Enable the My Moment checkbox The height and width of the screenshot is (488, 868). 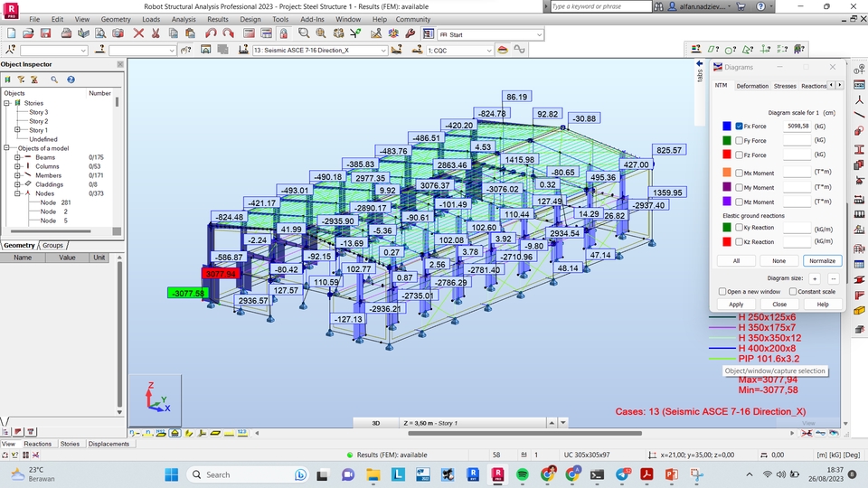739,187
